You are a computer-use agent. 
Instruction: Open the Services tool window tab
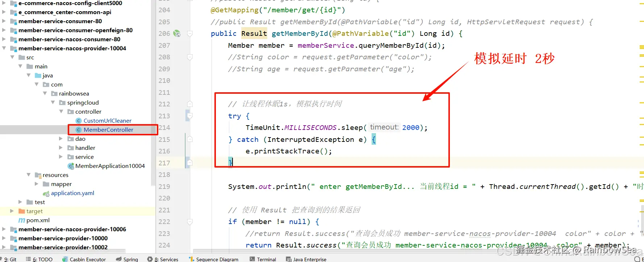pos(163,259)
